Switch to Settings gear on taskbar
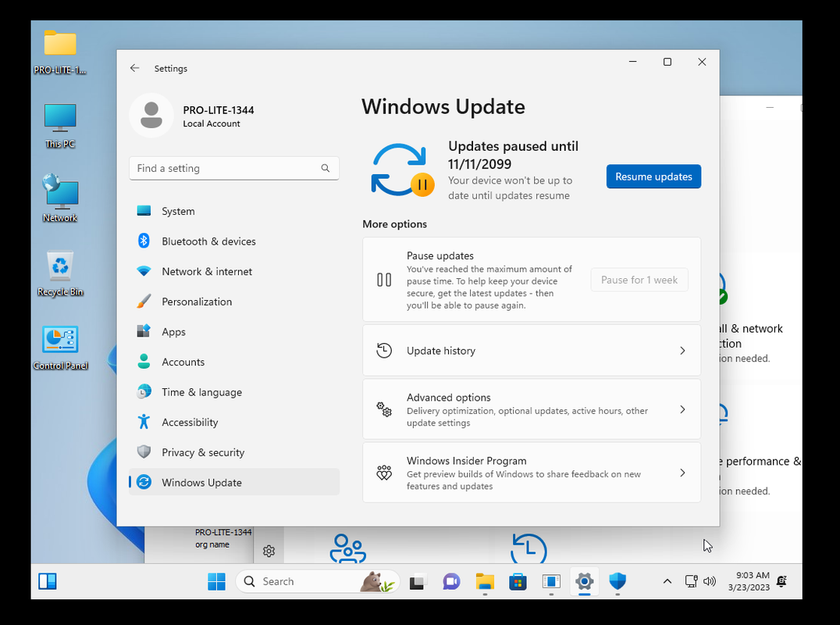The height and width of the screenshot is (625, 840). 585,581
